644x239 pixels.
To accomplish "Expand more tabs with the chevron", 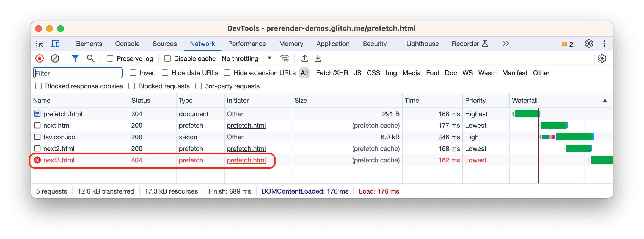I will (506, 44).
